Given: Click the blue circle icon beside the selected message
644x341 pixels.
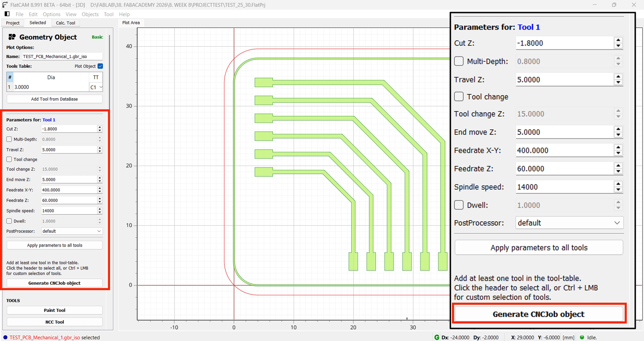Looking at the screenshot, I should coord(5,337).
